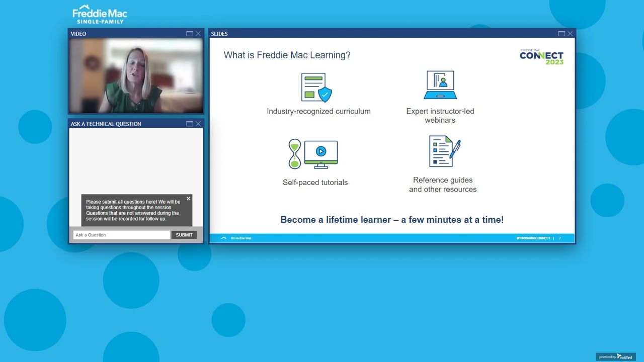Screen dimensions: 644x362
Task: Maximize the SLIDES panel
Action: point(561,34)
